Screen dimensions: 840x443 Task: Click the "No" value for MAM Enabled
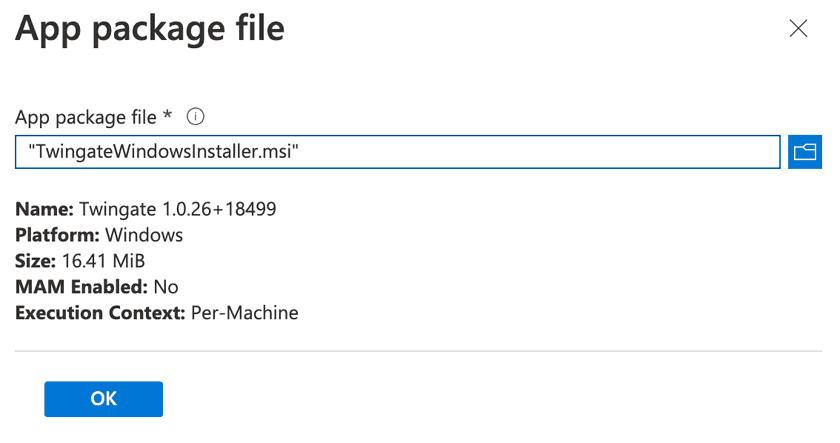pos(166,287)
